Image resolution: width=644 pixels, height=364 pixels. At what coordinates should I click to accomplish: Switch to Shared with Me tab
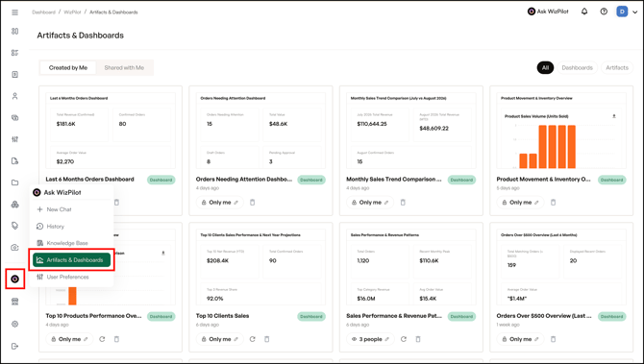pos(124,68)
